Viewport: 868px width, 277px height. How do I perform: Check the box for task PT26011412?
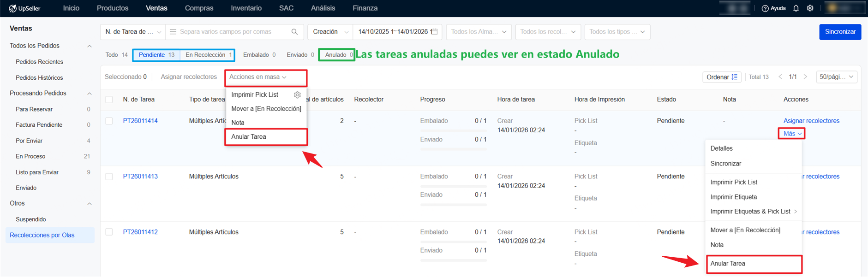[109, 232]
